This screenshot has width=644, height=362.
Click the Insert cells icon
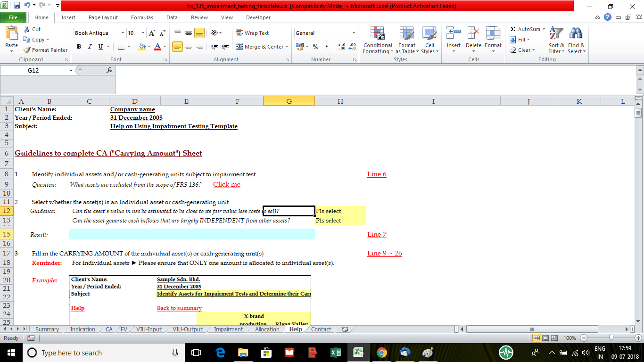pos(454,33)
